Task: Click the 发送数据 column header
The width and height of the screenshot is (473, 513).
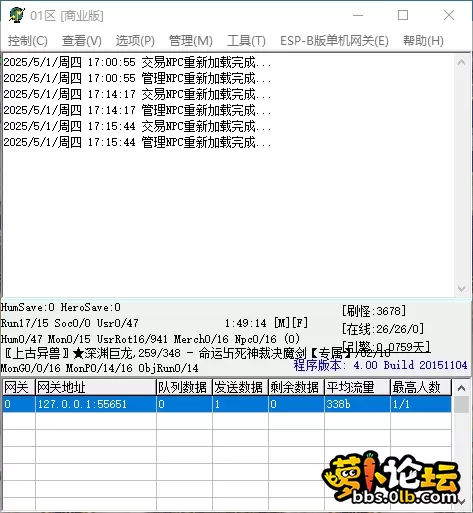Action: click(x=240, y=388)
